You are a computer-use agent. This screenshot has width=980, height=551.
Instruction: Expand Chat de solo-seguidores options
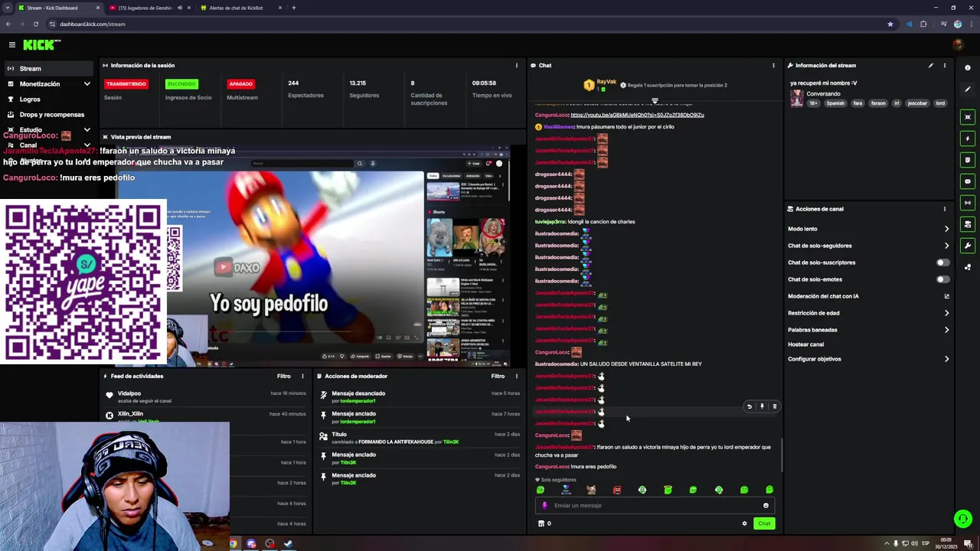(x=868, y=246)
